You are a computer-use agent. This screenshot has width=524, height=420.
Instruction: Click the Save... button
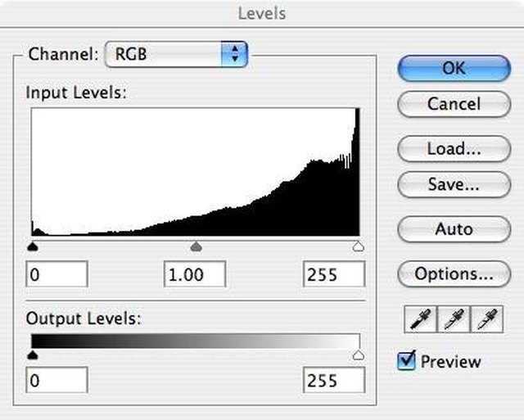[x=454, y=184]
